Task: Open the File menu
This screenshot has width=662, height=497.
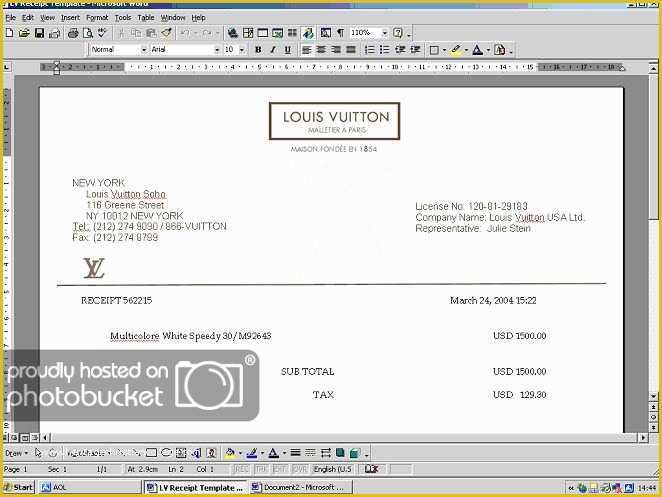Action: point(11,18)
